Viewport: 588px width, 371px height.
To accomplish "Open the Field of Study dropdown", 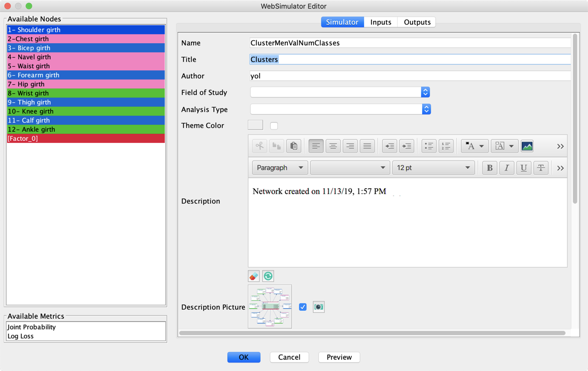I will point(340,93).
